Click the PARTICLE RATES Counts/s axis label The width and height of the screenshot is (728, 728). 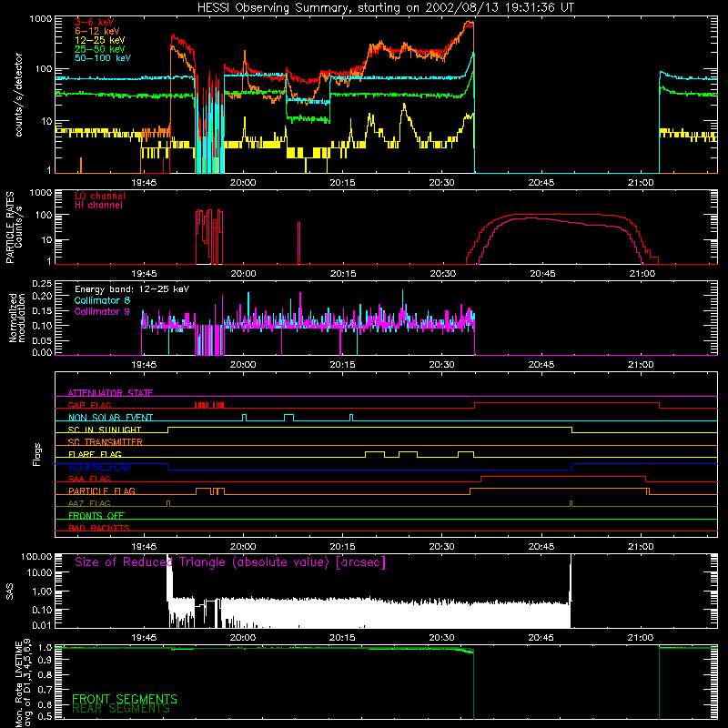point(14,227)
